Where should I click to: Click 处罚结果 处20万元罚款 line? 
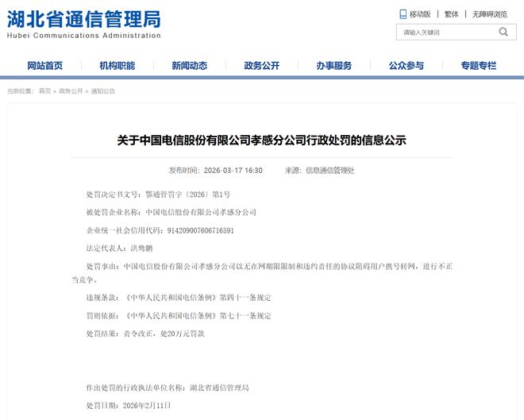[145, 333]
